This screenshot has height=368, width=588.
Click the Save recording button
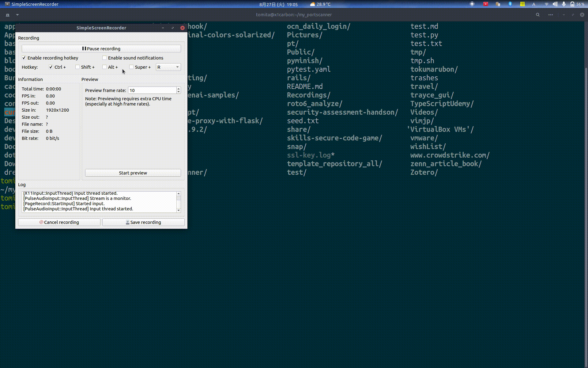143,222
